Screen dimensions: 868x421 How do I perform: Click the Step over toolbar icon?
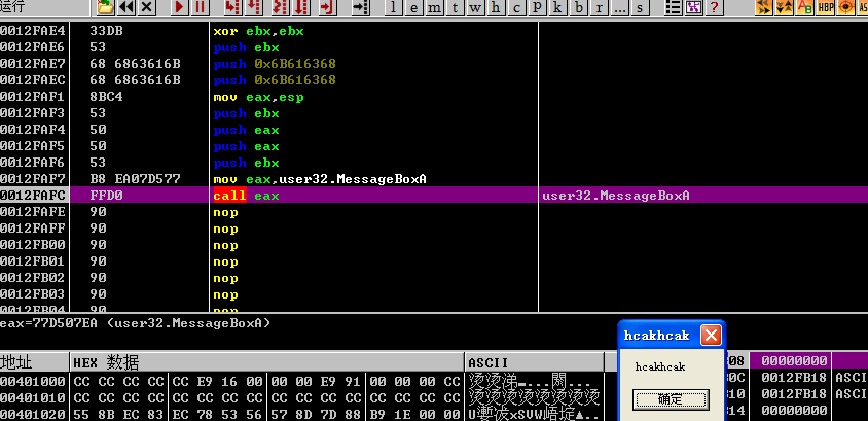[x=255, y=7]
